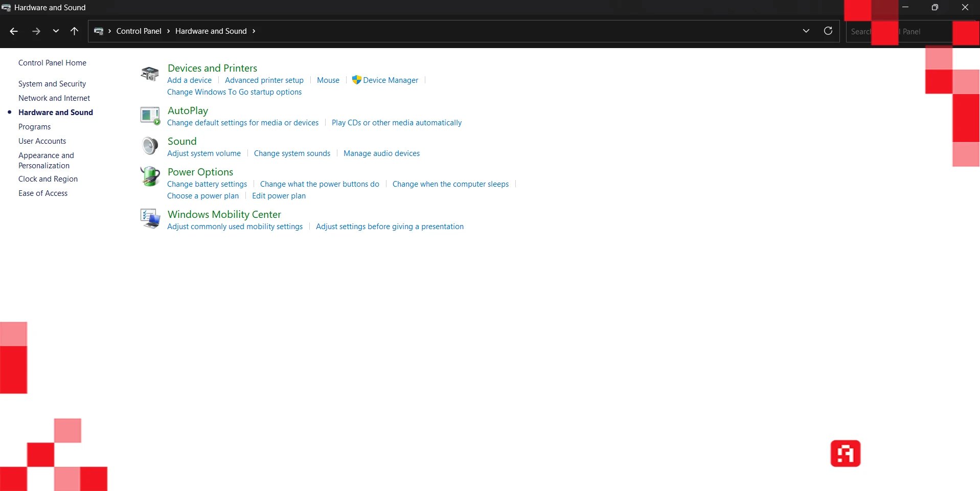Launch Device Manager
The image size is (980, 491).
pos(391,80)
